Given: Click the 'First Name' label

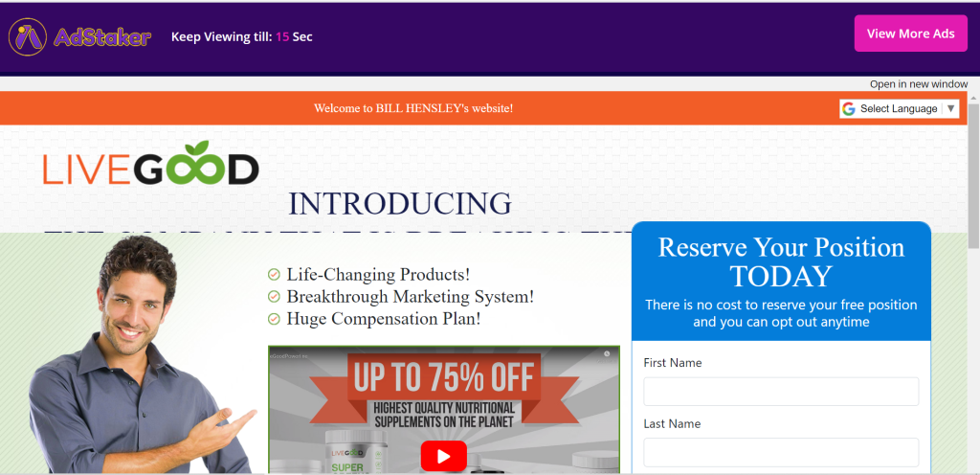Looking at the screenshot, I should (673, 363).
